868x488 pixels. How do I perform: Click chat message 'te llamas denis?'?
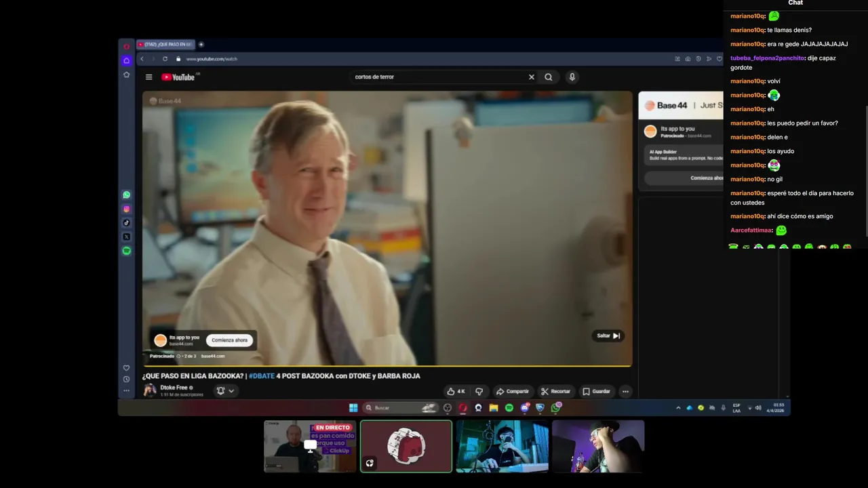[789, 30]
